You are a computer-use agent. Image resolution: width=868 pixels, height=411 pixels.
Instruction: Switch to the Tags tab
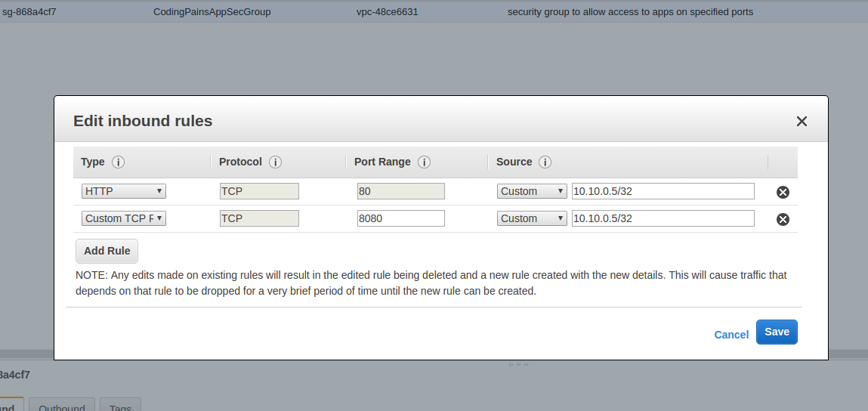click(x=121, y=406)
